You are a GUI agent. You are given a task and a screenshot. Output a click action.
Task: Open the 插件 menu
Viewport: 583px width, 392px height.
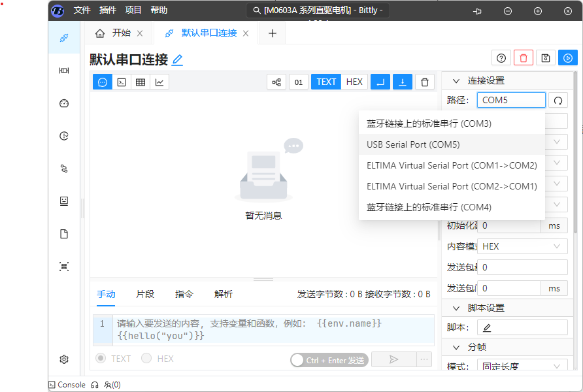coord(108,10)
